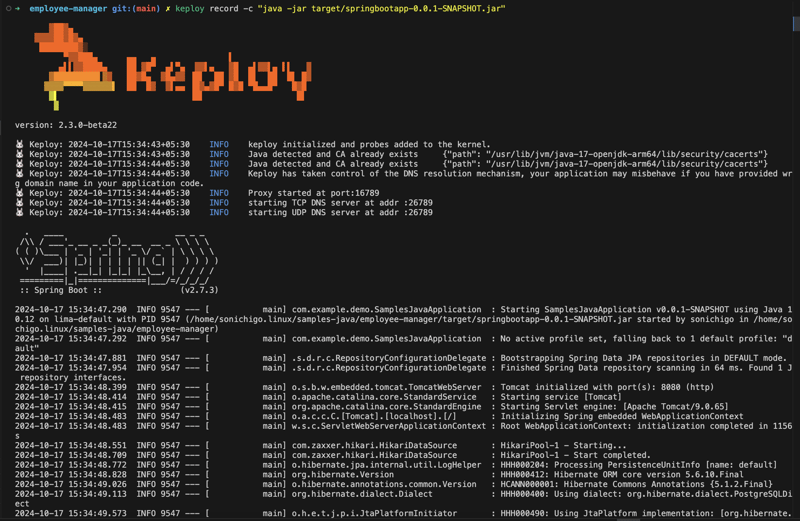Click the Keploy pixel-art logo
The width and height of the screenshot is (800, 521).
coord(172,67)
